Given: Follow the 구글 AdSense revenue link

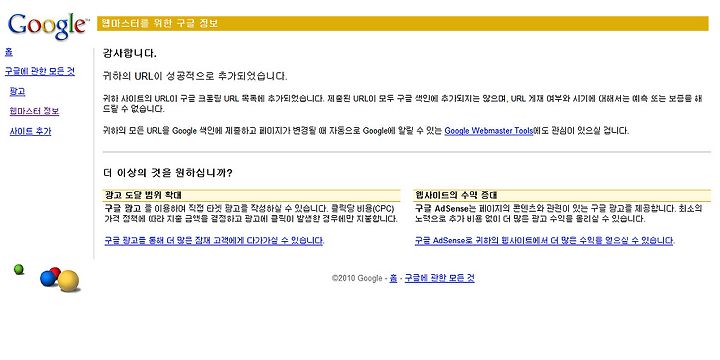Looking at the screenshot, I should (544, 241).
